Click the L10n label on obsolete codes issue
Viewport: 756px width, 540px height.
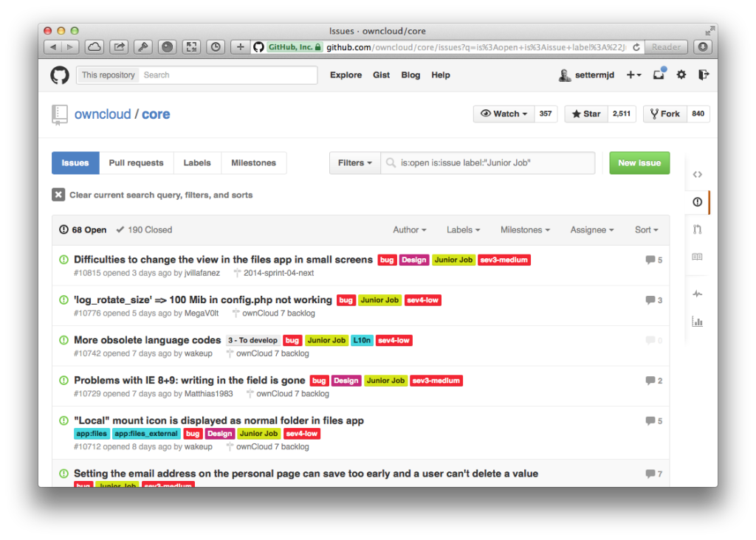pyautogui.click(x=362, y=340)
